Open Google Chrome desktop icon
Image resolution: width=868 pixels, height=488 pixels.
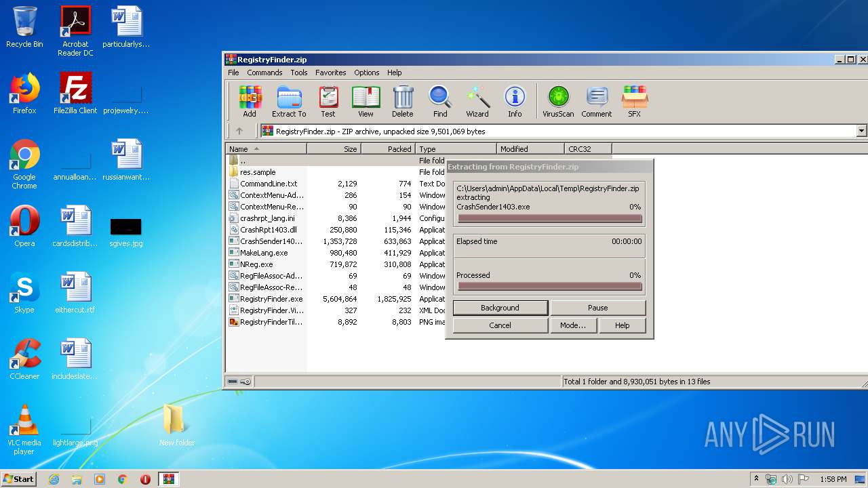pos(24,164)
